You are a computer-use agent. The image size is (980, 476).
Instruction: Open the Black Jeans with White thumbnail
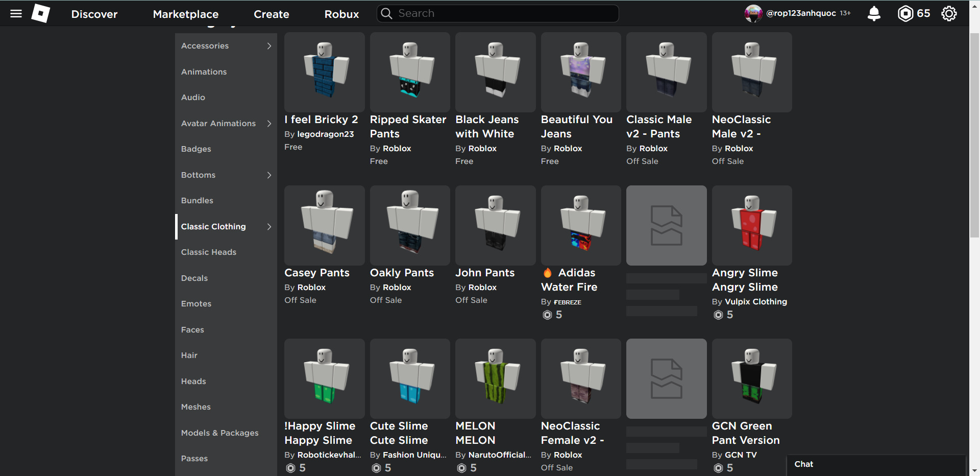click(496, 72)
